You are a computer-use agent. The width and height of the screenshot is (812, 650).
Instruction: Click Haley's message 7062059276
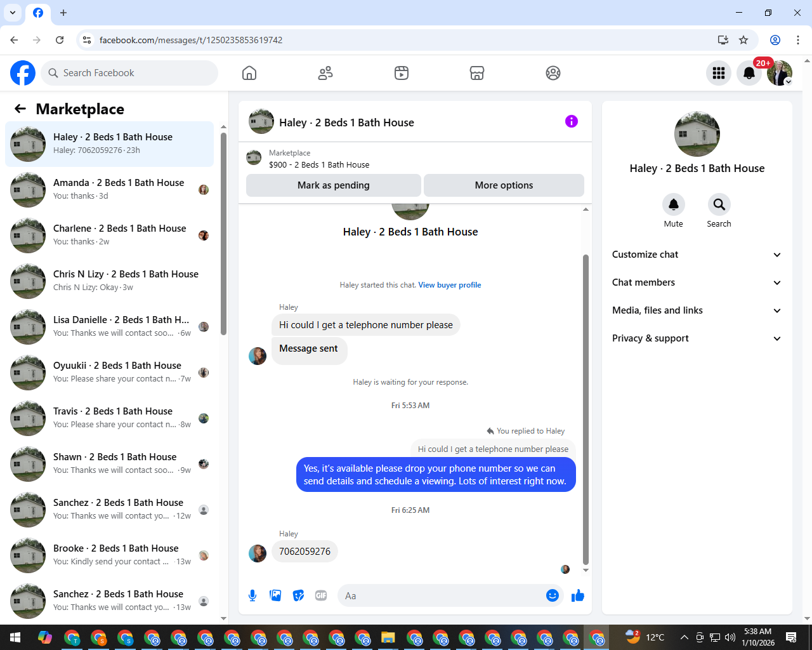click(305, 551)
